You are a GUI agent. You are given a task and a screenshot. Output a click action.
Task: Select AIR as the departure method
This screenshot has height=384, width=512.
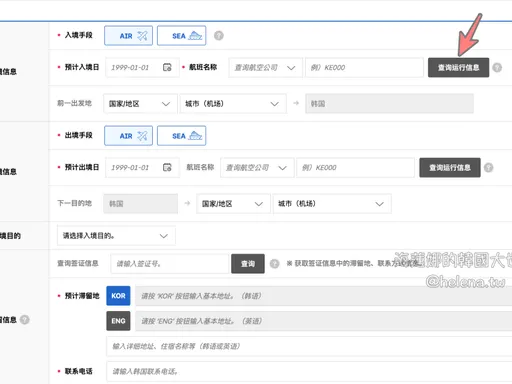point(128,136)
